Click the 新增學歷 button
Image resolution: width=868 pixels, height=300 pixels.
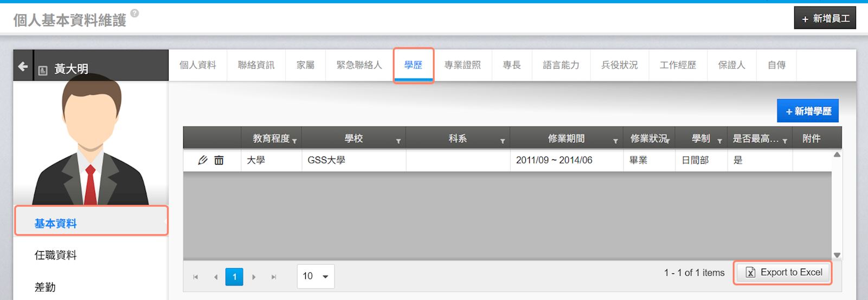pos(808,111)
